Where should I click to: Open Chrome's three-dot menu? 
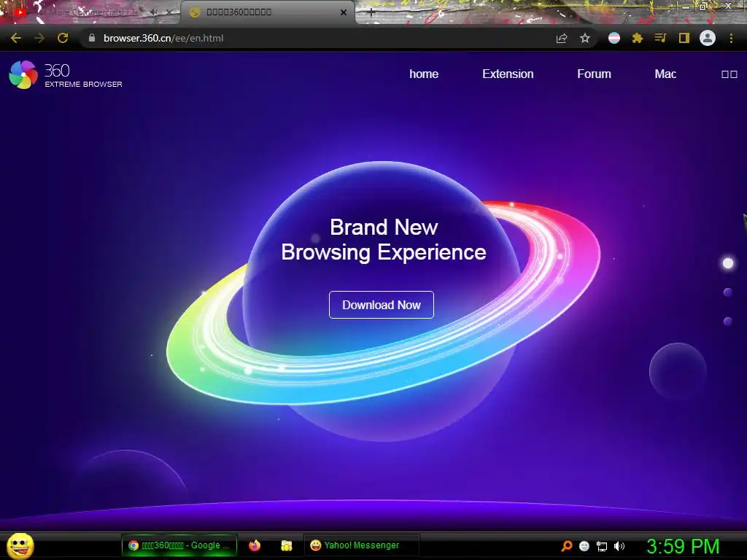click(x=731, y=38)
